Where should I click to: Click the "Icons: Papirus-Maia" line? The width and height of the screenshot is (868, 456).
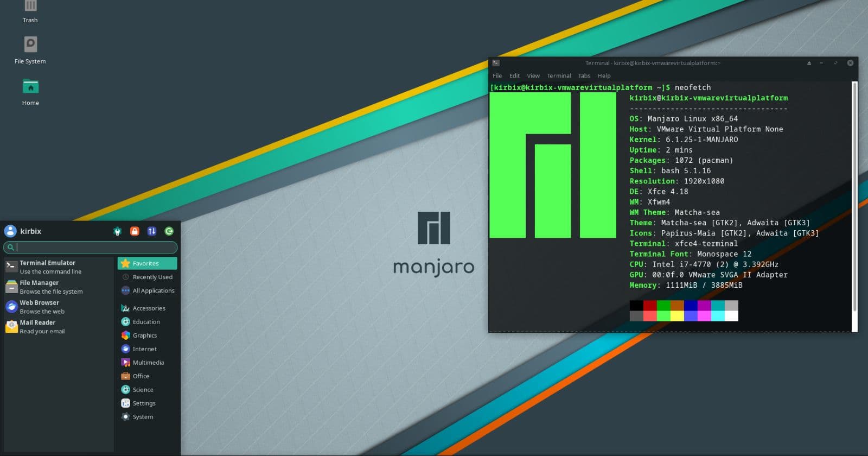(724, 233)
